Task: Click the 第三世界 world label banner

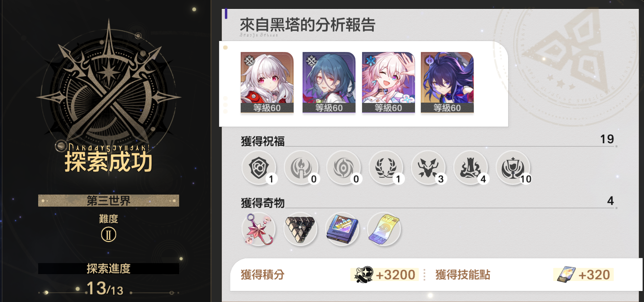Action: pos(109,201)
